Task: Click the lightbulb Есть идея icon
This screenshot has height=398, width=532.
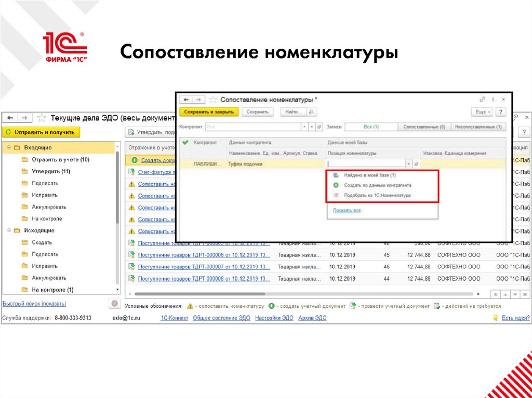Action: tap(497, 317)
